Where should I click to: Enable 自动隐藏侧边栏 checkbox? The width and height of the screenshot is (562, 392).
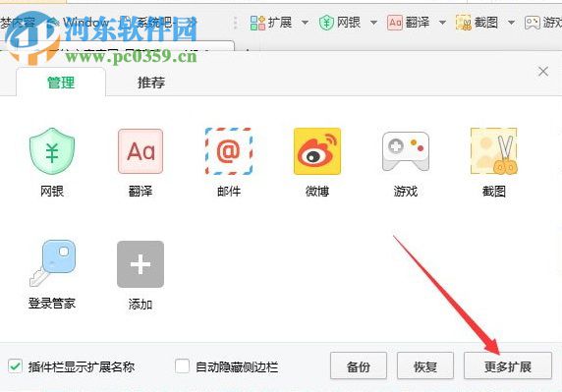pos(182,366)
